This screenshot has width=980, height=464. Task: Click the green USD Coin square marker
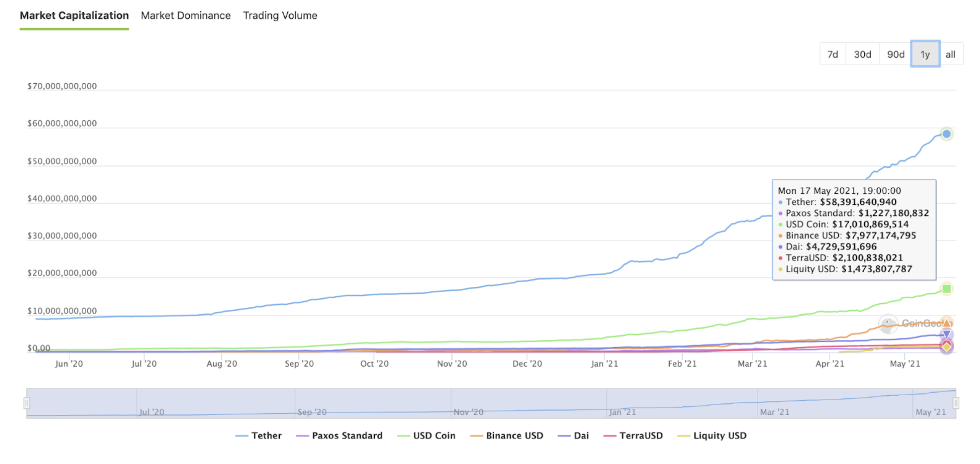click(946, 289)
